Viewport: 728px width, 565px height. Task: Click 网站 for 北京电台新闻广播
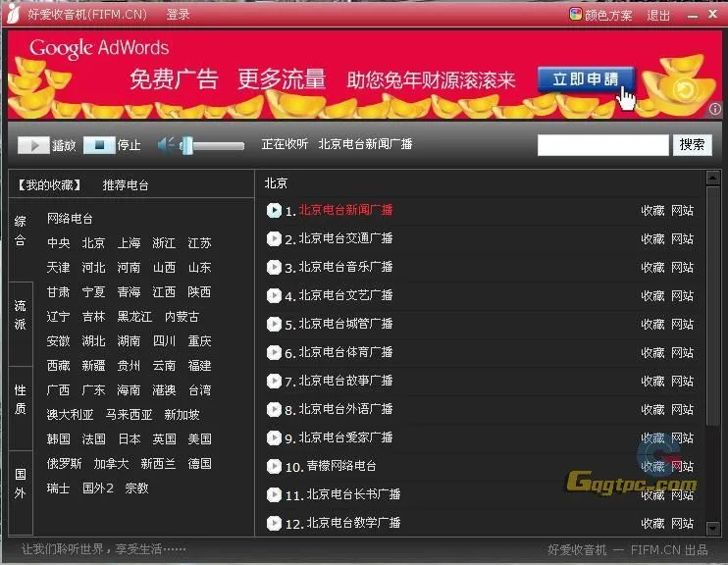[682, 211]
